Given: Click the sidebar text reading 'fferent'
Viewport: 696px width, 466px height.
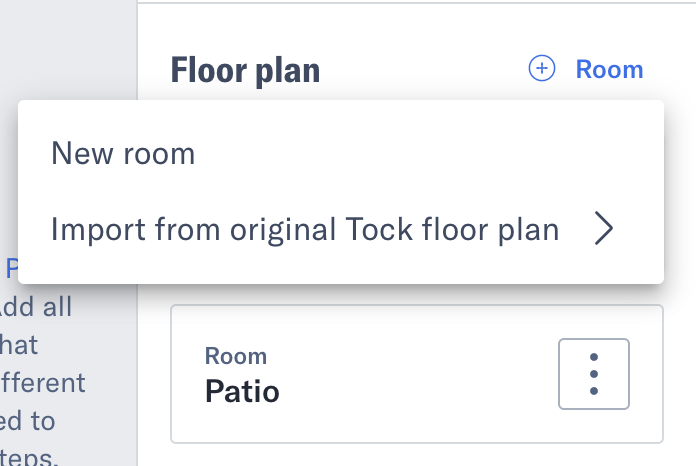Looking at the screenshot, I should pos(43,383).
